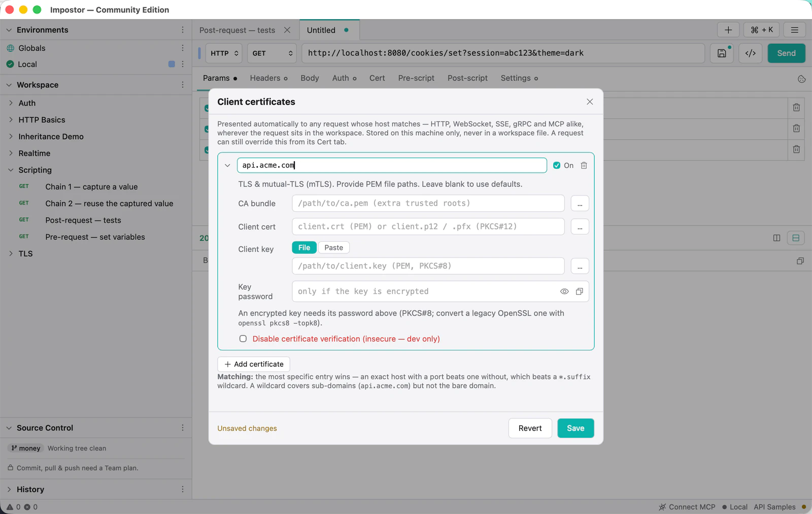Open Environments section options menu
The image size is (812, 514).
183,30
